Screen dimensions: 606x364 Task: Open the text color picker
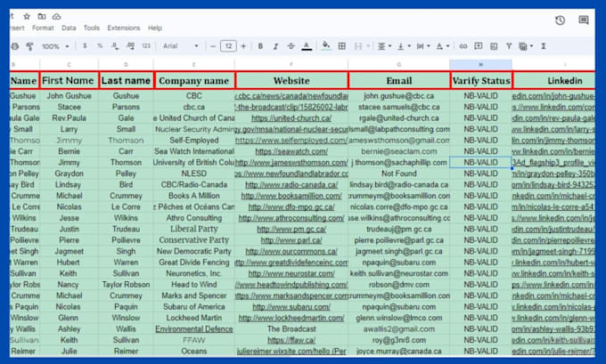click(x=307, y=46)
